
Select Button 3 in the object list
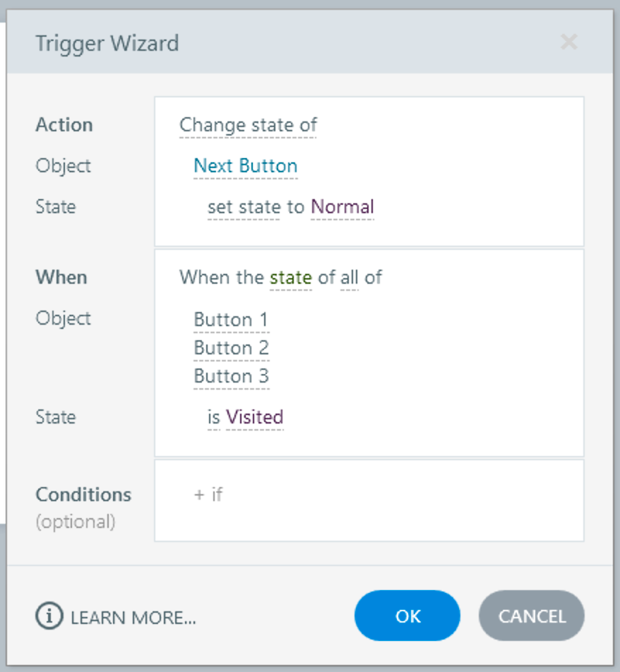pos(231,376)
